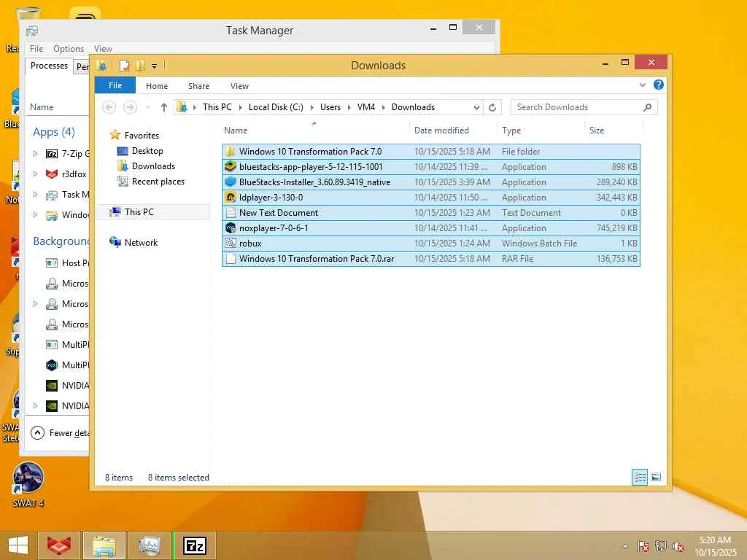Viewport: 747px width, 560px height.
Task: Switch to large icons view layout
Action: click(656, 477)
